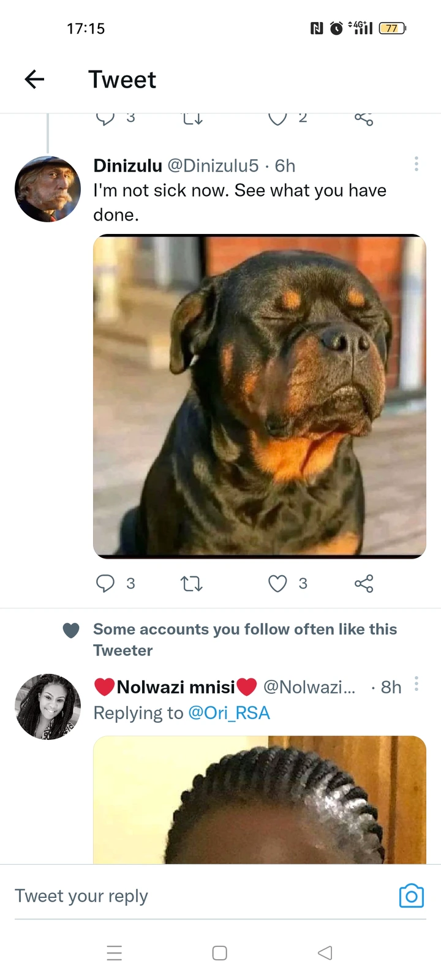Open the Rottweiler dog photo
The width and height of the screenshot is (441, 980).
click(x=259, y=396)
